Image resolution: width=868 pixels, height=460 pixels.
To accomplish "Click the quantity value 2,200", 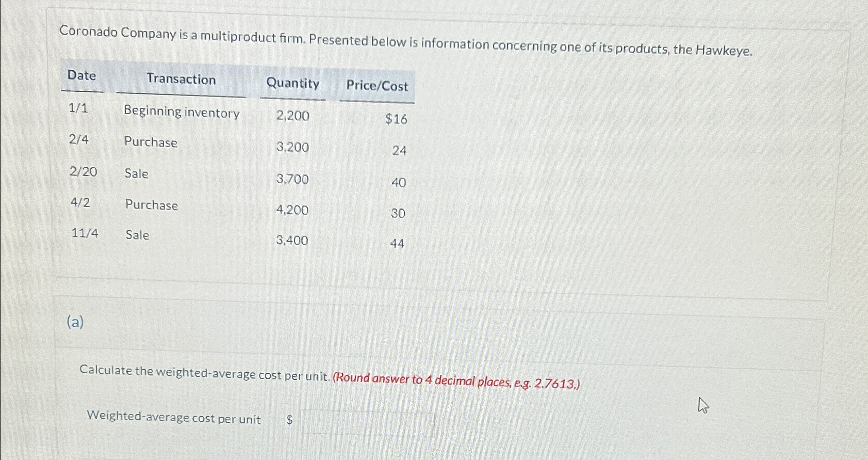I will [x=292, y=116].
